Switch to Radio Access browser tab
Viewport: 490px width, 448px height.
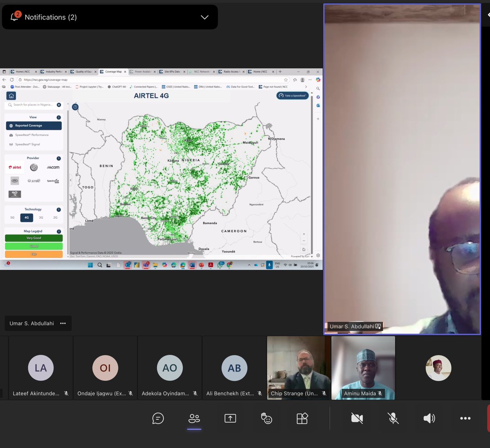tap(232, 71)
